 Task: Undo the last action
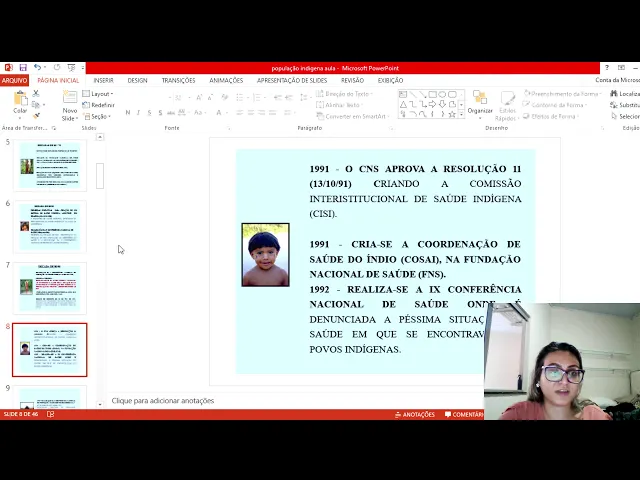pos(37,67)
